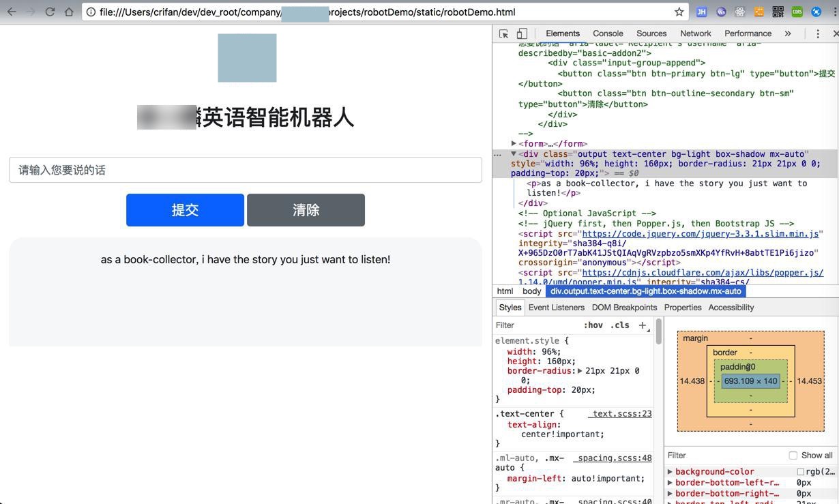Image resolution: width=839 pixels, height=504 pixels.
Task: Select div.output breadcrumb item
Action: [x=645, y=291]
